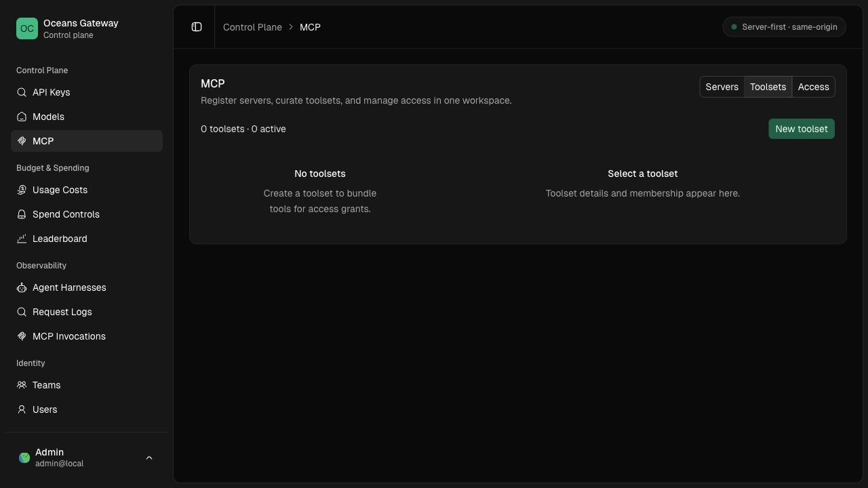This screenshot has height=488, width=868.
Task: Click the Models icon in sidebar
Action: (x=22, y=117)
